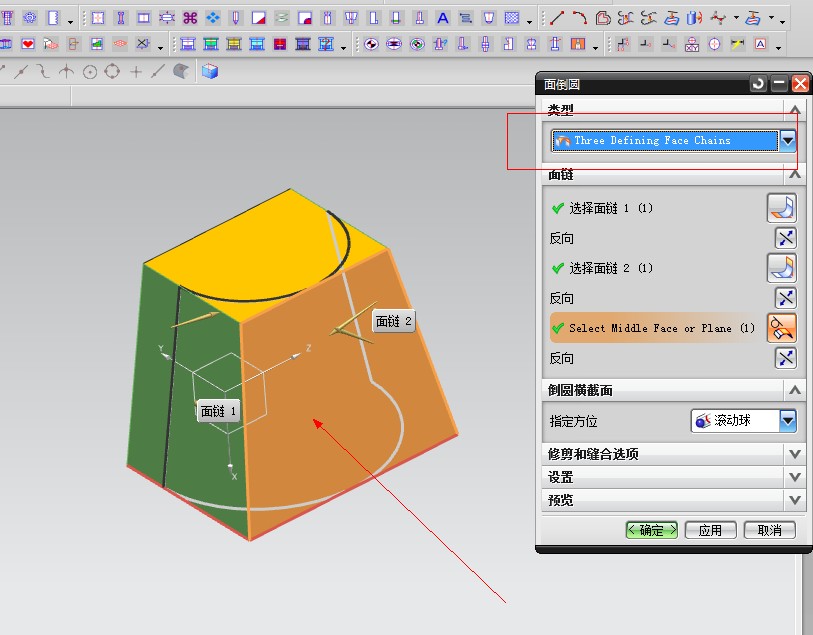Open the dimension toolbar overflow arrow

pyautogui.click(x=778, y=48)
